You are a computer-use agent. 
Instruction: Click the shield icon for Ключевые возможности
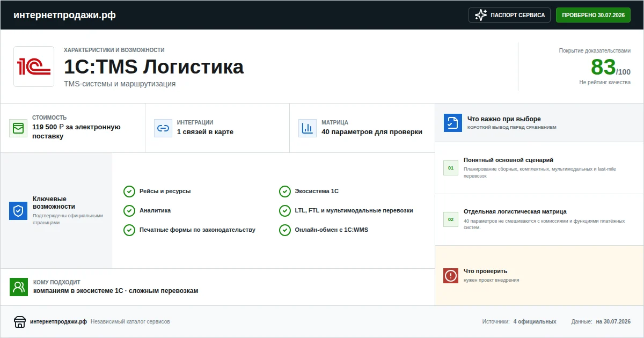18,211
